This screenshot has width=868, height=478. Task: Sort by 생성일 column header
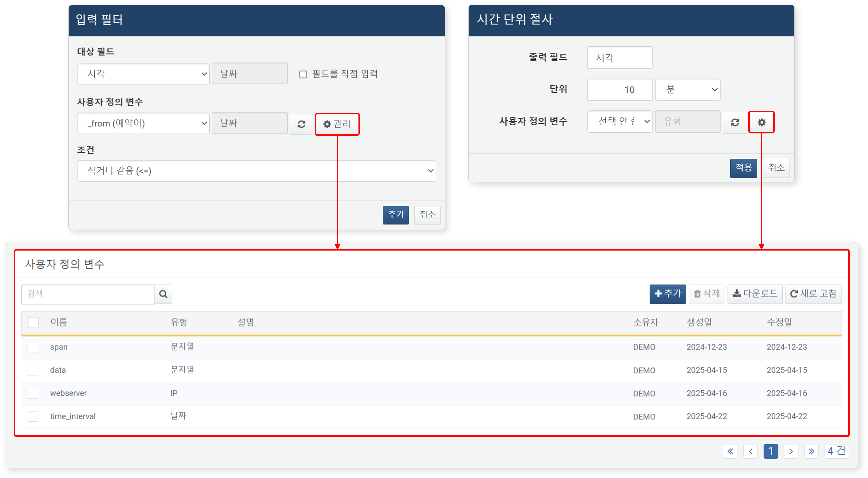click(699, 322)
